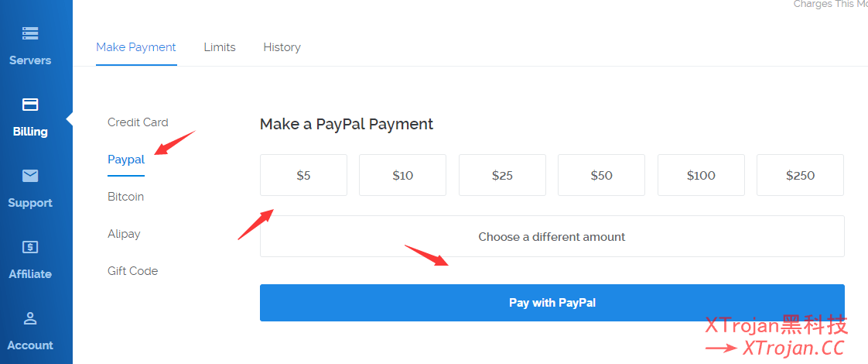This screenshot has height=364, width=868.
Task: Select the $100 payment amount
Action: (701, 175)
